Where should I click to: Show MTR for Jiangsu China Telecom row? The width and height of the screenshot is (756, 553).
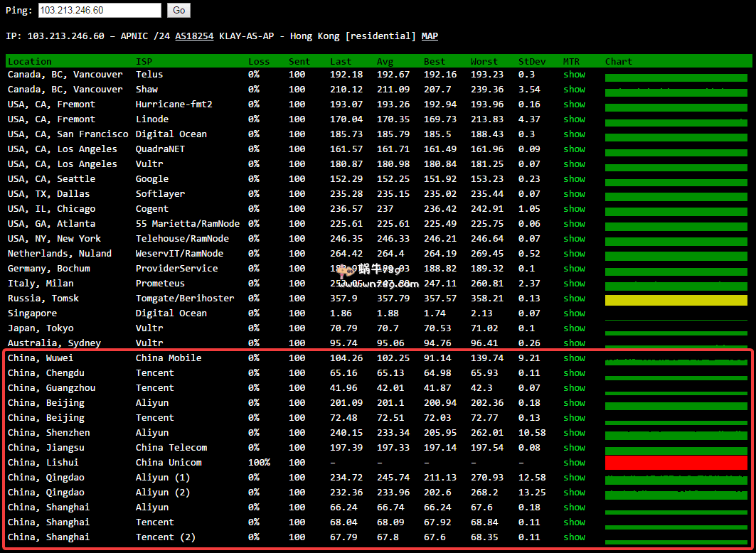(x=574, y=448)
